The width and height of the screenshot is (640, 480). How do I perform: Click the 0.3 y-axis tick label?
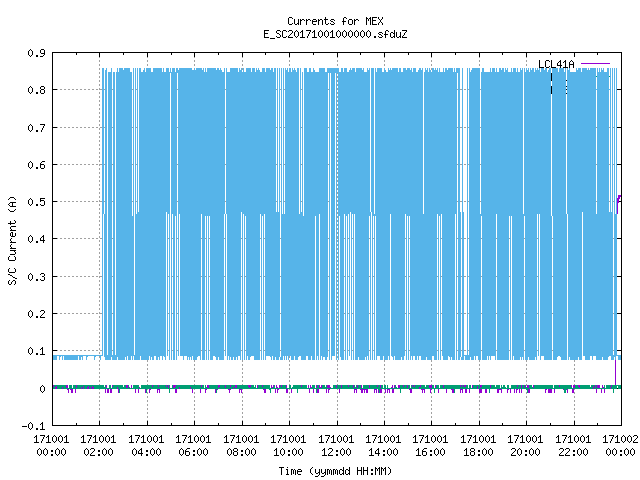tap(36, 277)
